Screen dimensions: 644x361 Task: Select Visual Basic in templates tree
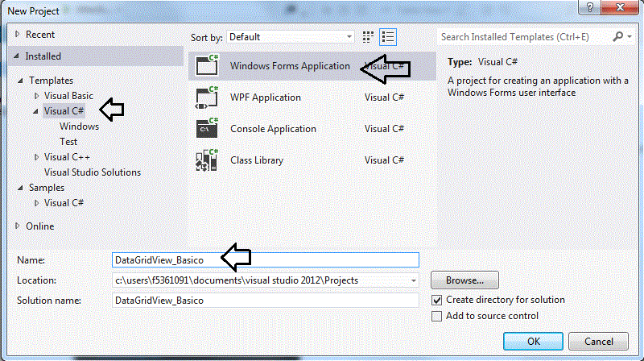coord(68,96)
